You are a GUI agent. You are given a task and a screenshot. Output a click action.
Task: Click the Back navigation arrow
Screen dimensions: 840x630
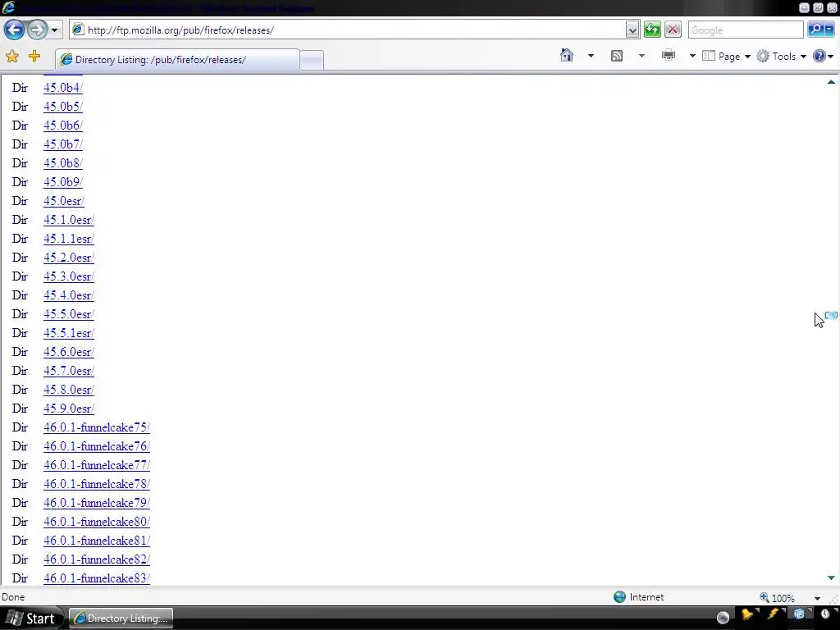pos(14,30)
